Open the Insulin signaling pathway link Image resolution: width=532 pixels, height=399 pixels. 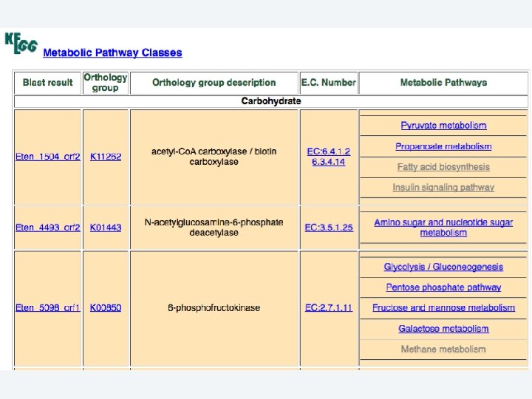point(443,187)
